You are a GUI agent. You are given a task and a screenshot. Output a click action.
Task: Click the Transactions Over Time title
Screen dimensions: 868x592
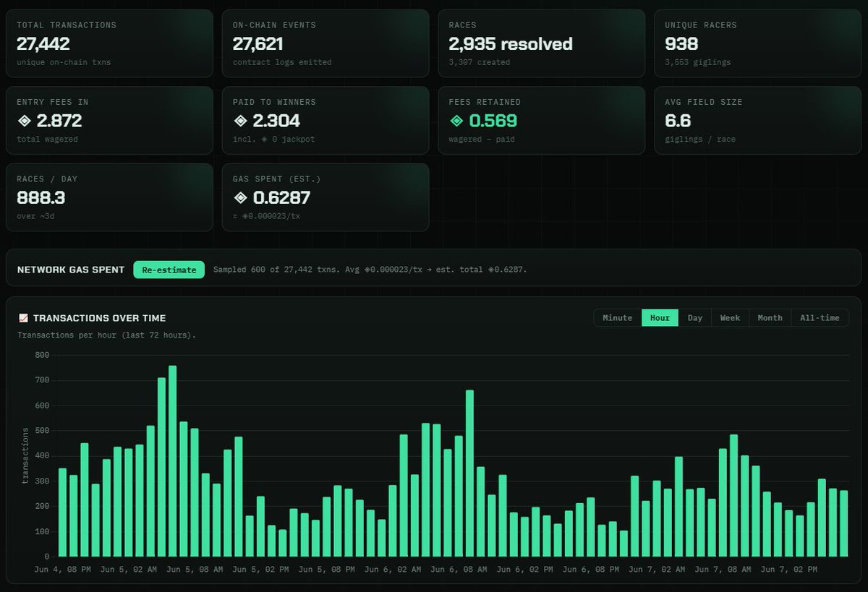[x=99, y=318]
